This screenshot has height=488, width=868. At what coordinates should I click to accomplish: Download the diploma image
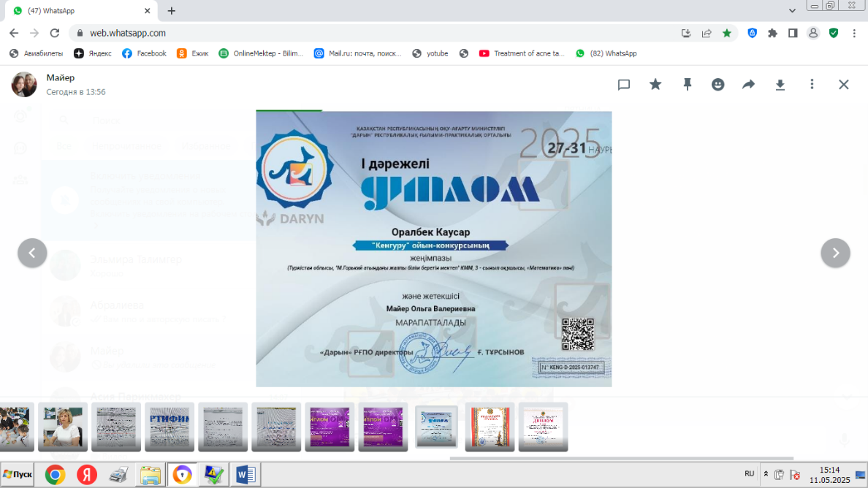tap(780, 85)
